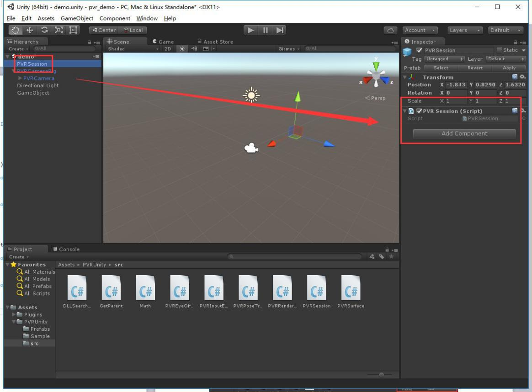This screenshot has height=392, width=532.
Task: Open Transform component settings gear
Action: (x=522, y=77)
